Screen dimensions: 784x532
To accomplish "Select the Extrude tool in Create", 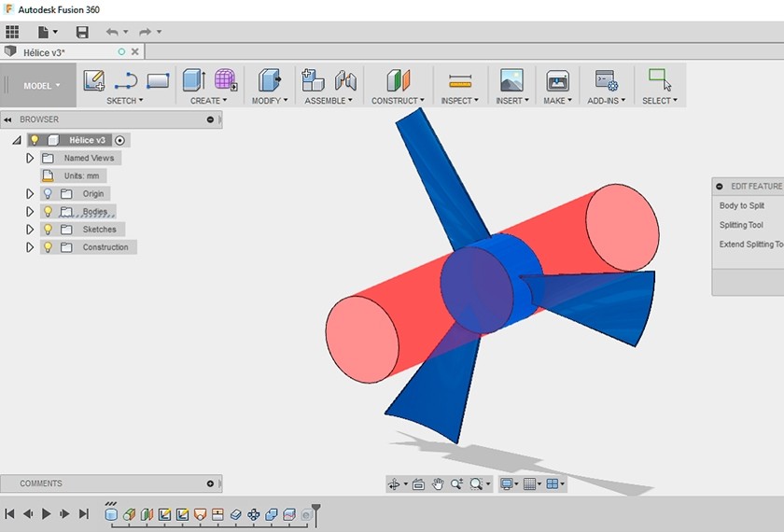I will click(x=194, y=80).
